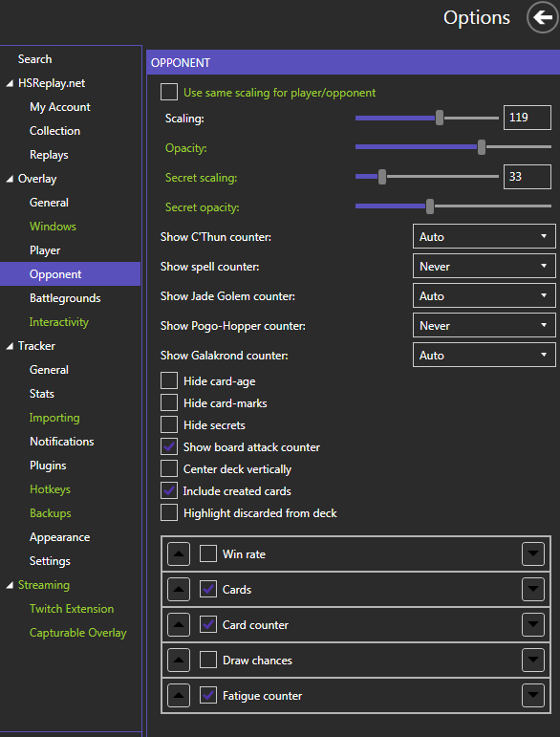Image resolution: width=560 pixels, height=737 pixels.
Task: Collapse the Overlay tree section
Action: tap(10, 179)
